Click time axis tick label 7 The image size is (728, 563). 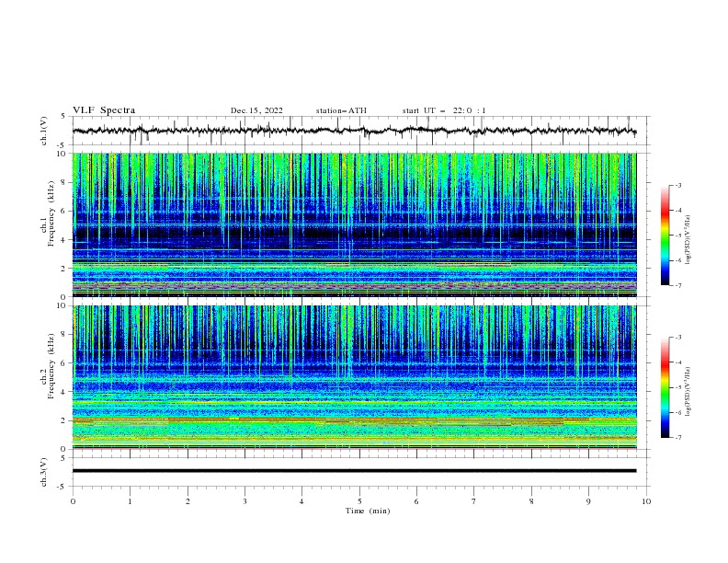click(x=474, y=501)
